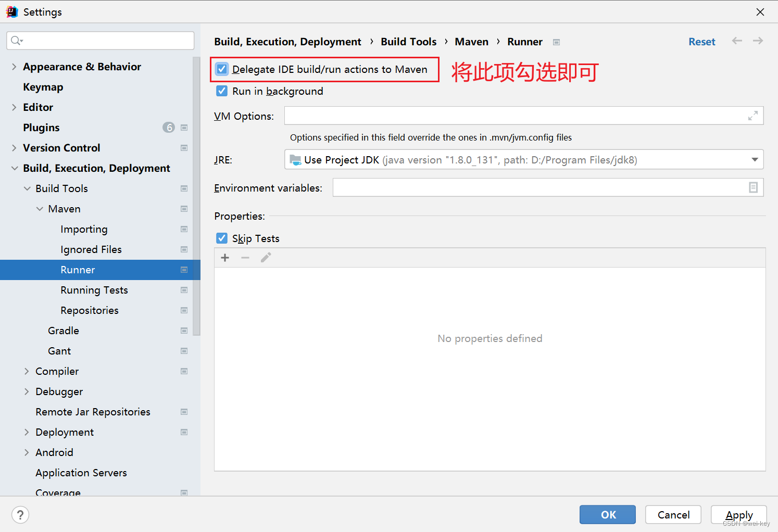
Task: Click project-level icon next to Deployment
Action: [x=184, y=432]
